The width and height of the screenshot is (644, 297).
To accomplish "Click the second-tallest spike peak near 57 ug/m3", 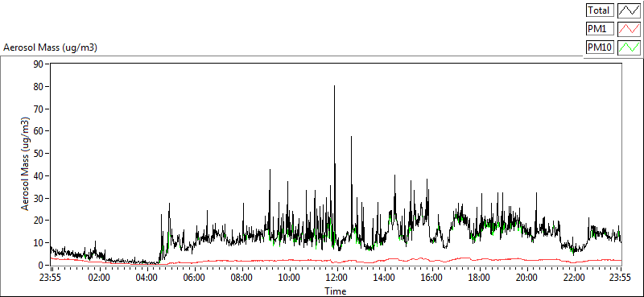I will click(351, 137).
